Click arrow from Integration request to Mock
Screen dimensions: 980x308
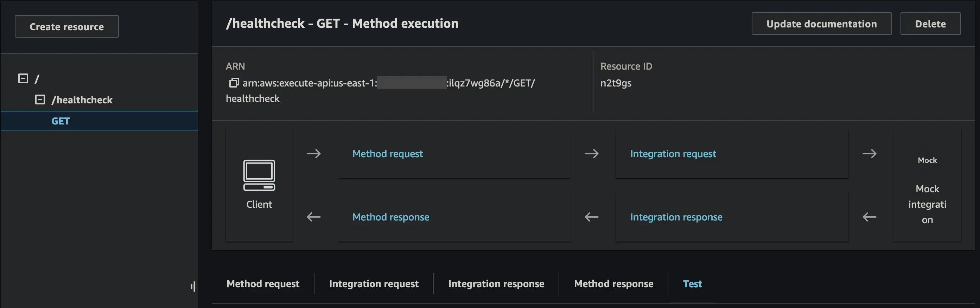point(869,154)
